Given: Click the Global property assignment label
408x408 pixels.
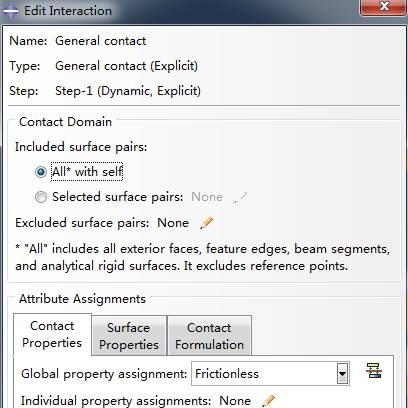Looking at the screenshot, I should [104, 374].
